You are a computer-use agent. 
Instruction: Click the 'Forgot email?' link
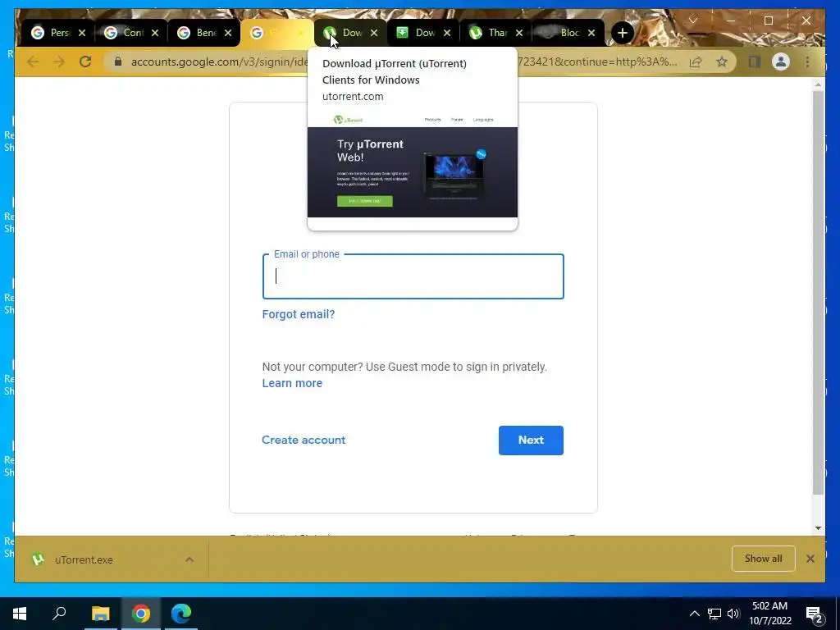(x=299, y=314)
